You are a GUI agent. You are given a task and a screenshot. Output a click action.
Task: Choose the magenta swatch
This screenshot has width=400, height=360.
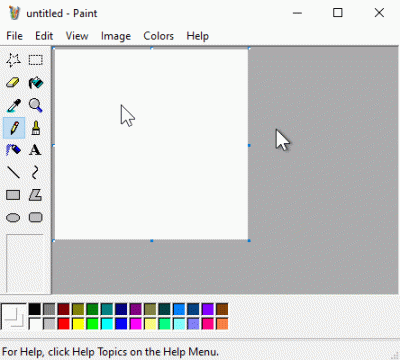(136, 324)
